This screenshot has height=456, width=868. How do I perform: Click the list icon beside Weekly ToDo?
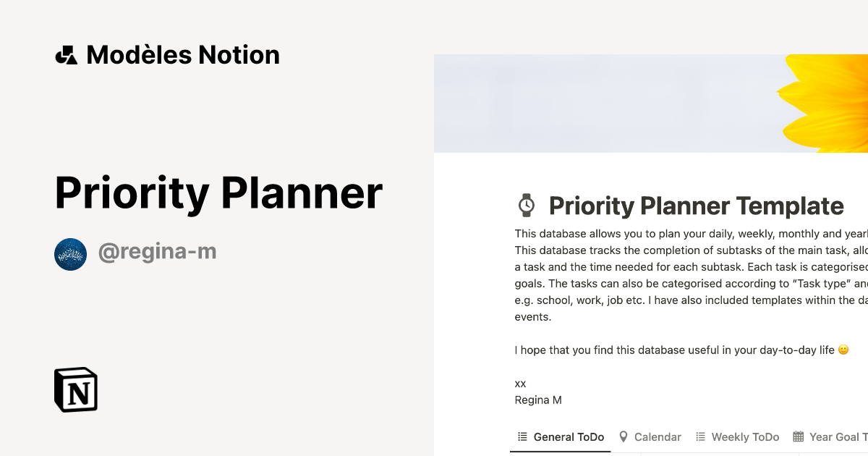click(x=699, y=436)
